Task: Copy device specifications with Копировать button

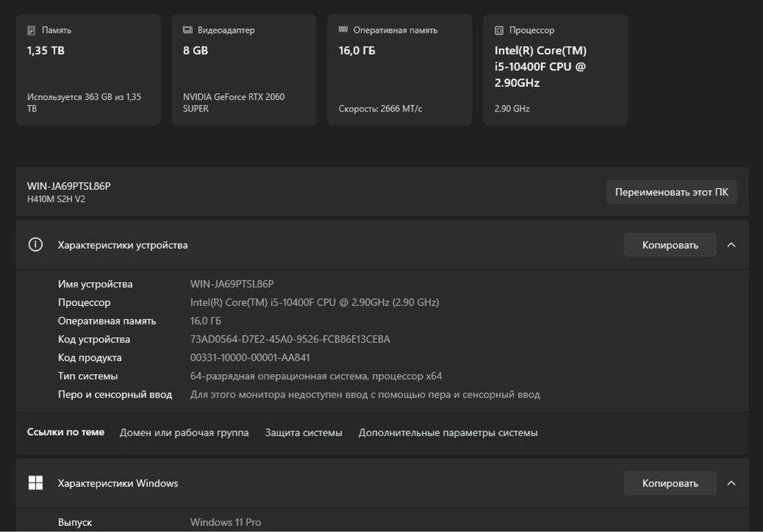Action: click(670, 245)
